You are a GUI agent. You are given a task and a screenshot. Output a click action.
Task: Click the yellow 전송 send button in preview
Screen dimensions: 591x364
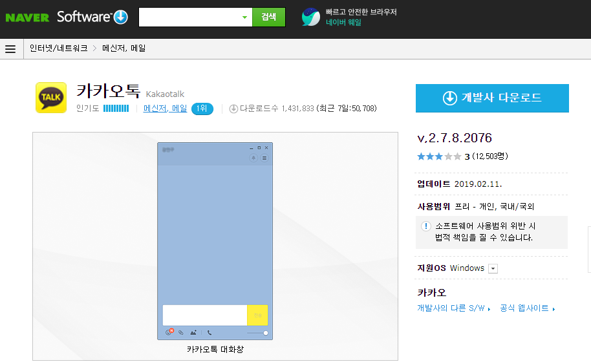257,315
